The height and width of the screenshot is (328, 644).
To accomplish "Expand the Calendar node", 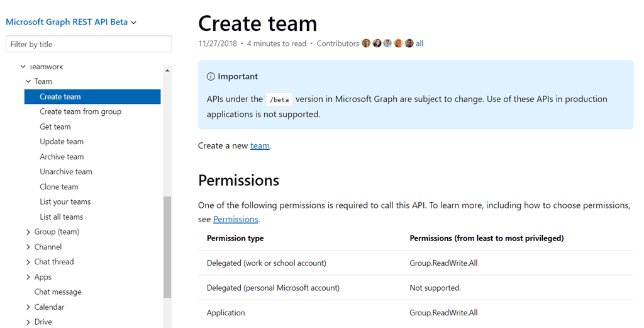I will click(28, 307).
